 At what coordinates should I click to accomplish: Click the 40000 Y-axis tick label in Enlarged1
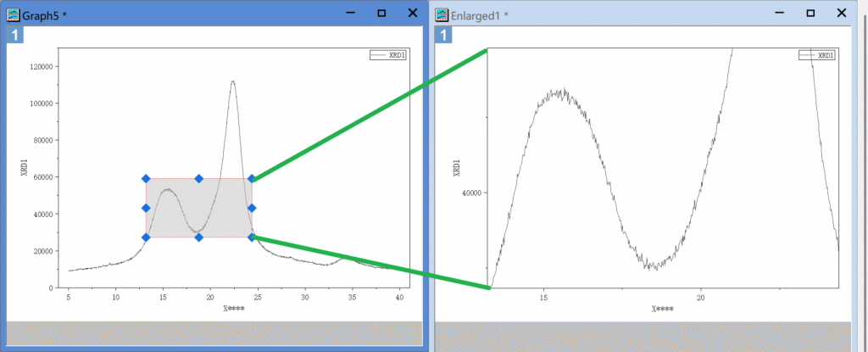tap(470, 193)
